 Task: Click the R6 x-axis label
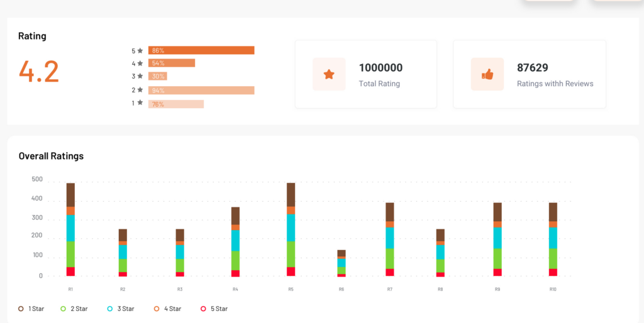pos(341,289)
